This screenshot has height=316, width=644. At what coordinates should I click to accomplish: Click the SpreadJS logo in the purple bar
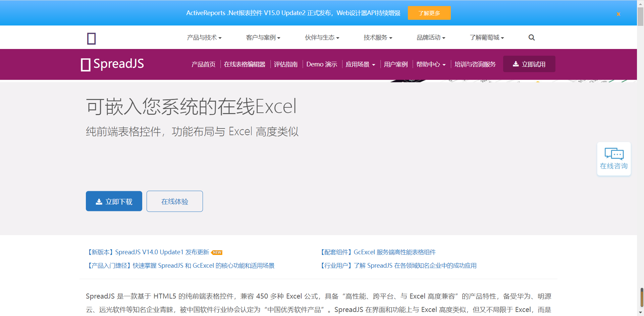point(112,64)
